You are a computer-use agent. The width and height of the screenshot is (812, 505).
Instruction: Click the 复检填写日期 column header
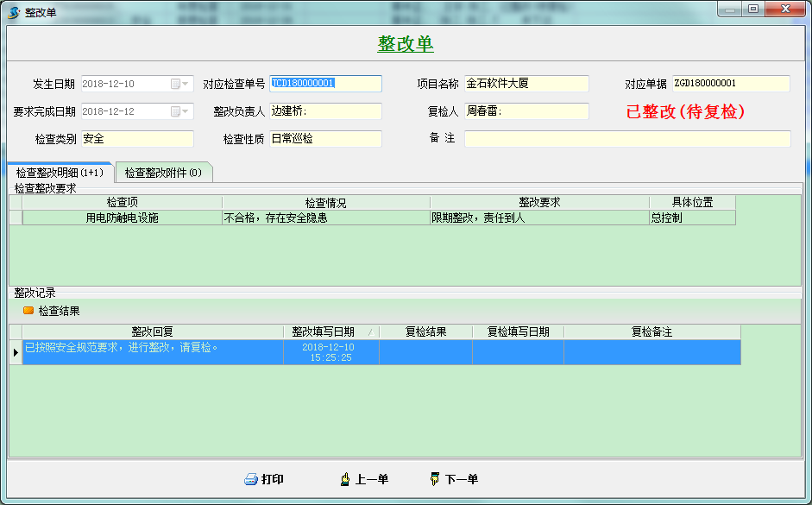(x=518, y=331)
